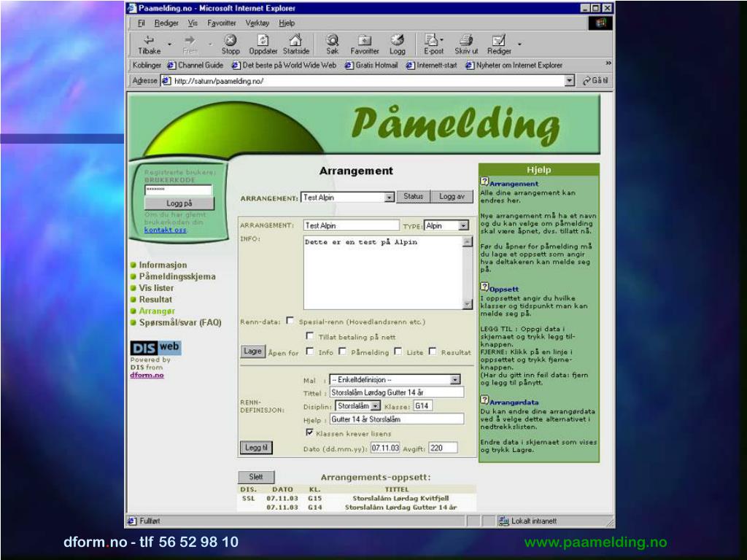
Task: Click the Lokalt intranett status bar icon
Action: point(503,521)
